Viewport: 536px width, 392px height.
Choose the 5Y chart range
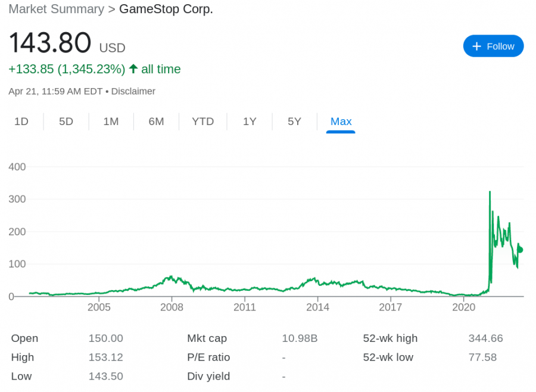click(294, 122)
